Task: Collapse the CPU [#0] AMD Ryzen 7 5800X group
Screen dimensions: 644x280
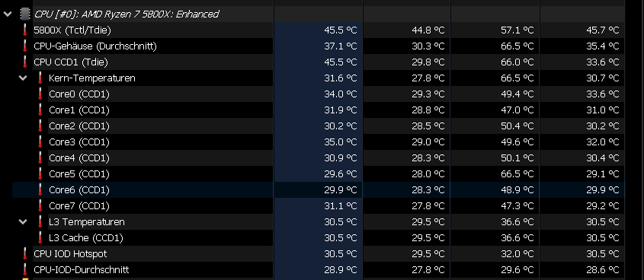Action: pos(8,14)
